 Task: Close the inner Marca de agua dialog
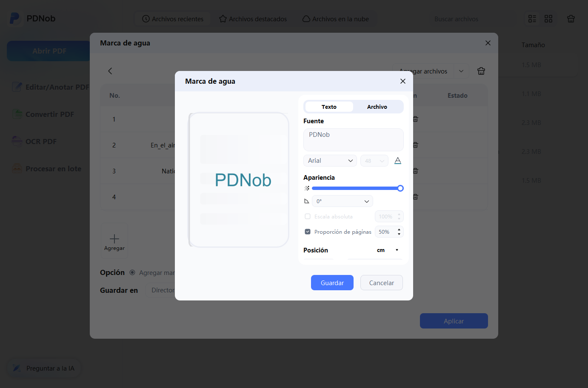[x=403, y=81]
